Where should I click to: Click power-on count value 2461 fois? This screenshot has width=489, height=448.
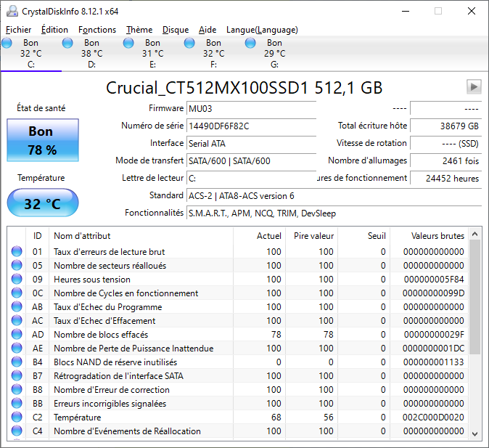click(445, 161)
